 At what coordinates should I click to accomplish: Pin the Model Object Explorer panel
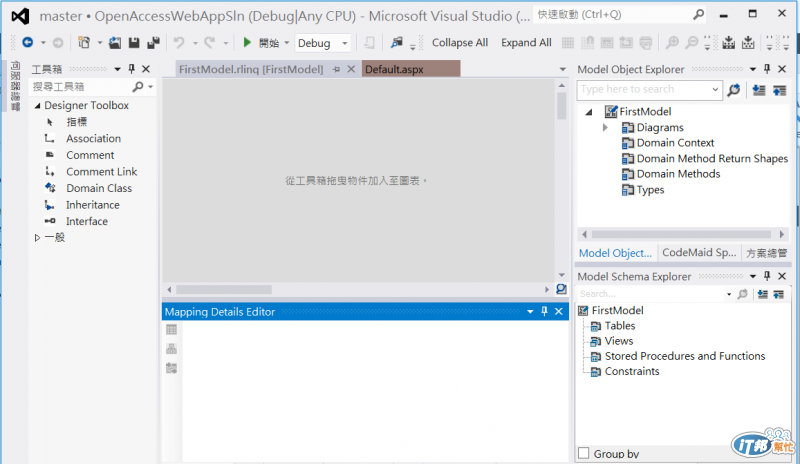[x=767, y=69]
